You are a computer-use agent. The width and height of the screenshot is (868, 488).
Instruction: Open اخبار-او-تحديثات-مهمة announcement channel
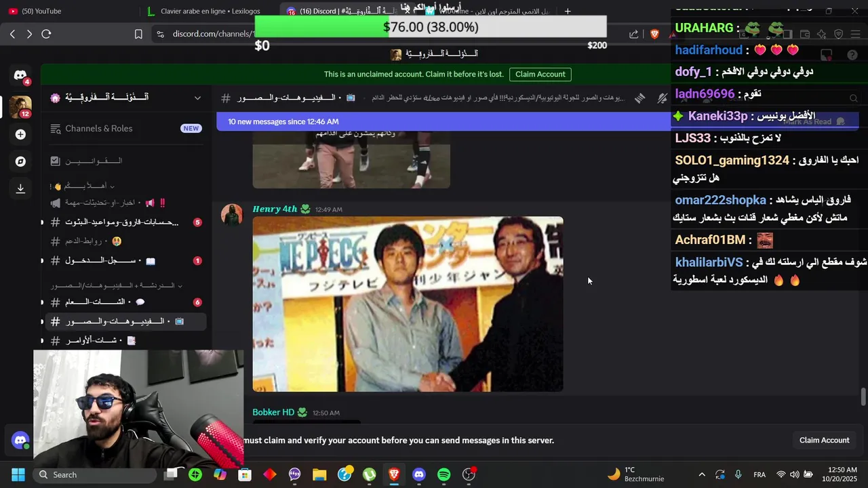pyautogui.click(x=125, y=203)
